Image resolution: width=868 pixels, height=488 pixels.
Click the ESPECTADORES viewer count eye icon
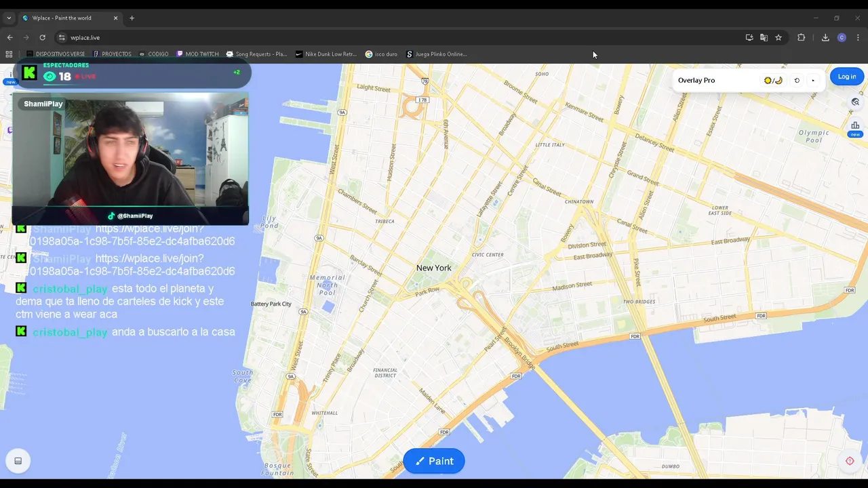(x=50, y=77)
